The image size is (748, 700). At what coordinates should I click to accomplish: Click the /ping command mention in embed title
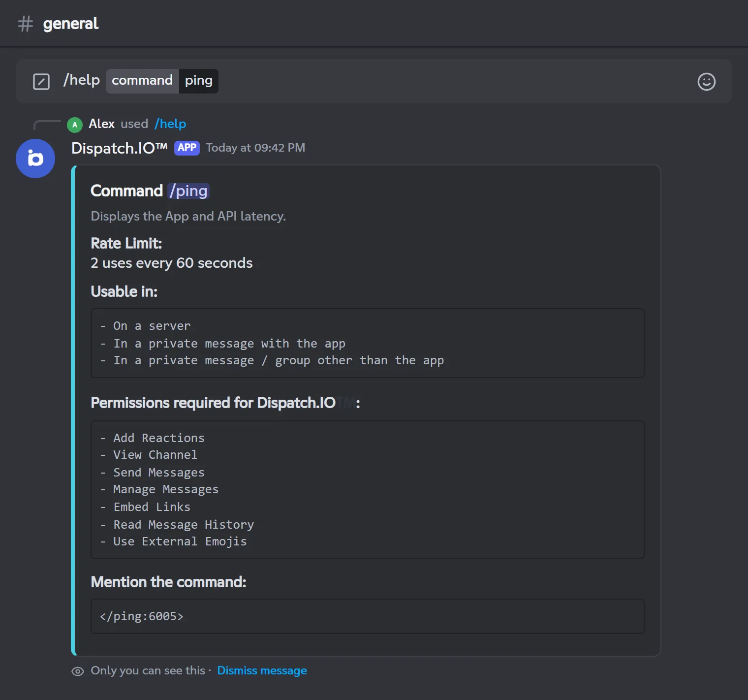(x=188, y=191)
